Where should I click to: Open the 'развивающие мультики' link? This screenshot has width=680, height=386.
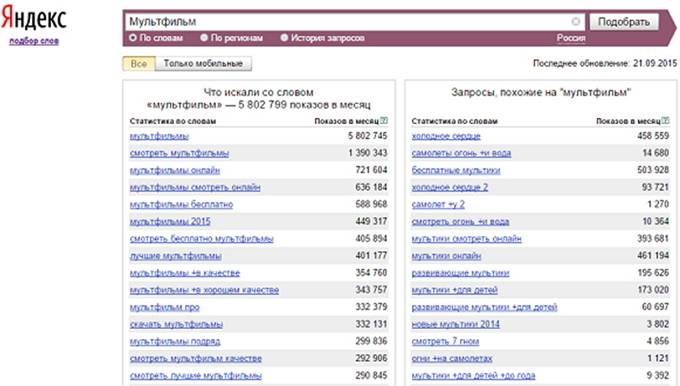coord(460,273)
